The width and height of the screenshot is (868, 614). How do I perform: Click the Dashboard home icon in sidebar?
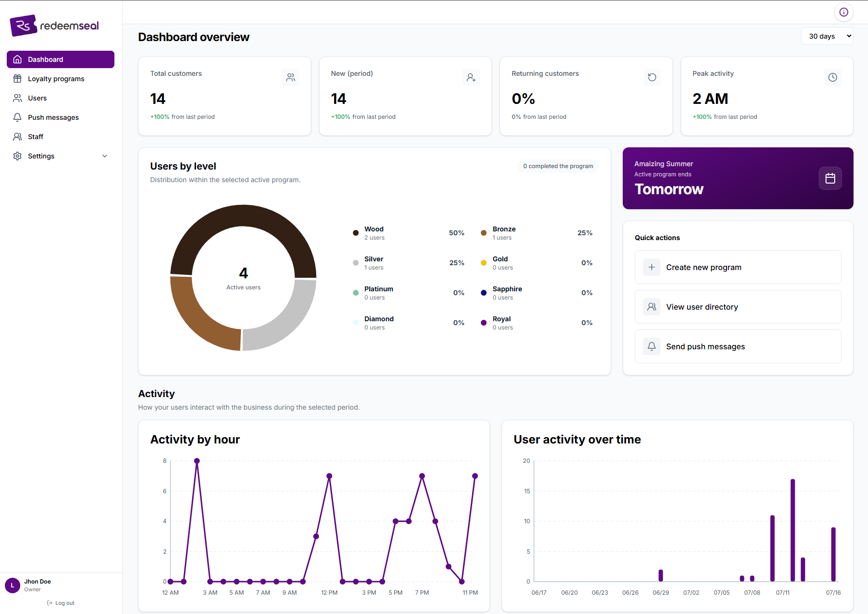17,59
